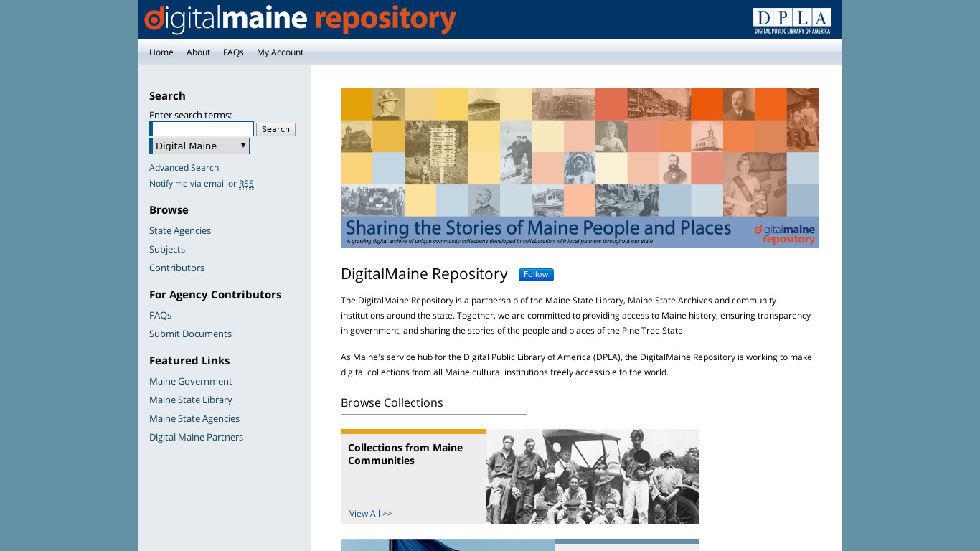Click the Follow button

pos(536,275)
